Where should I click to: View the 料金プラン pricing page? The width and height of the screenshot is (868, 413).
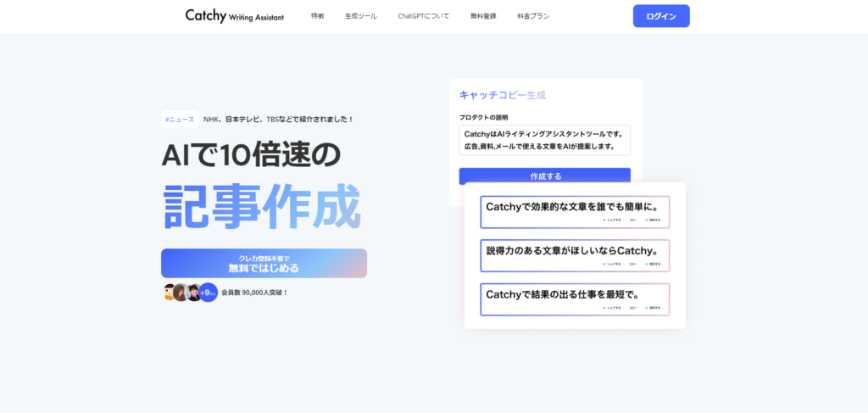(534, 16)
